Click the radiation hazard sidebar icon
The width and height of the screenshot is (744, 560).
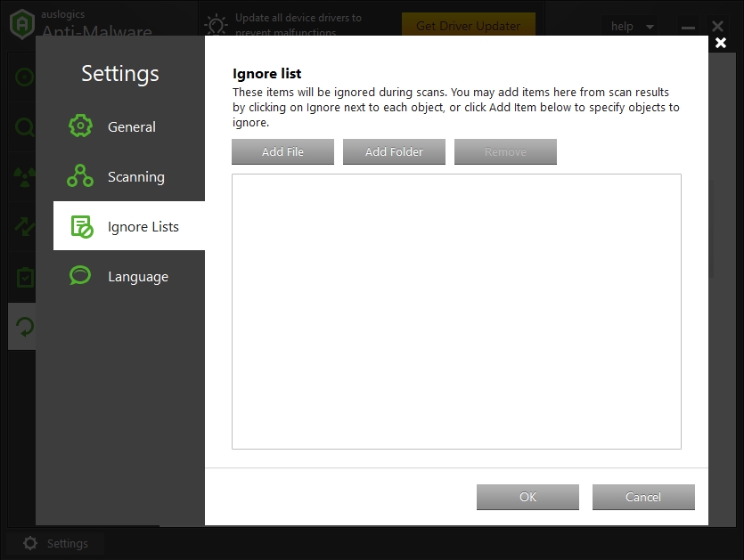click(23, 177)
